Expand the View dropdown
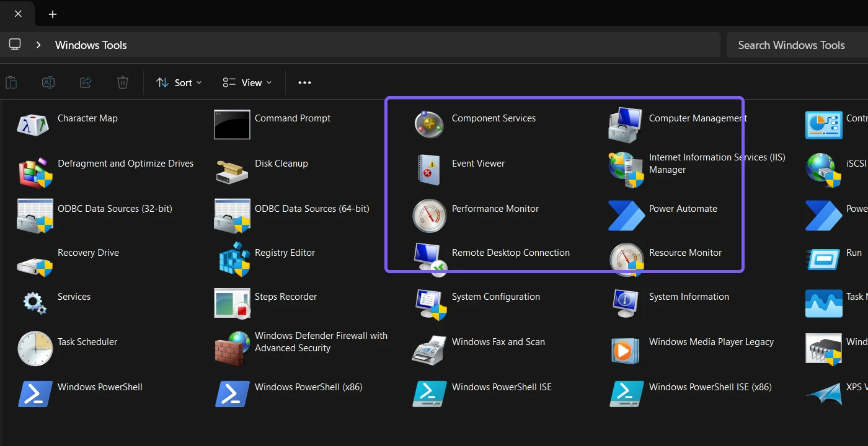Viewport: 868px width, 446px height. [247, 82]
